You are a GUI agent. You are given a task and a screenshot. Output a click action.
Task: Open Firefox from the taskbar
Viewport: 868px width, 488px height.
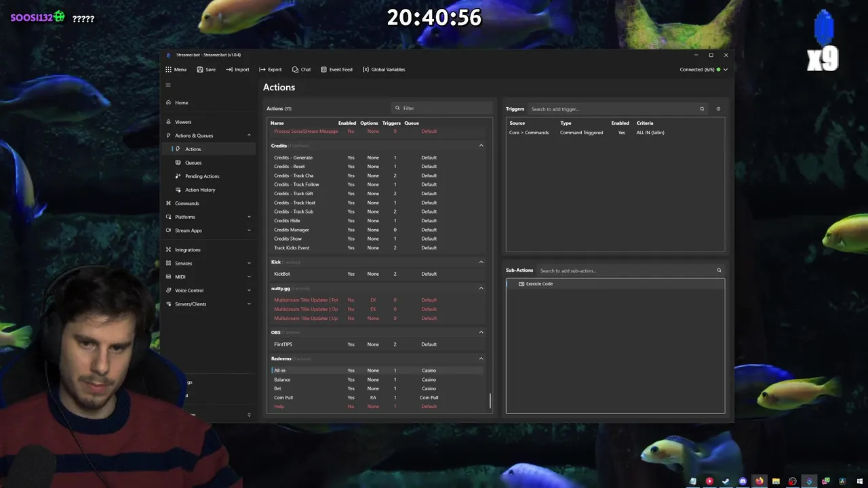759,481
